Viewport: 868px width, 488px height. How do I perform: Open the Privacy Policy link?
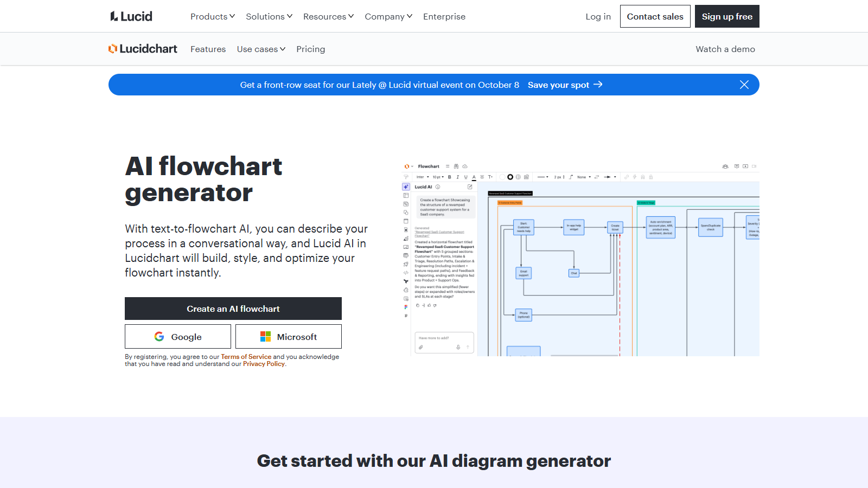tap(264, 364)
